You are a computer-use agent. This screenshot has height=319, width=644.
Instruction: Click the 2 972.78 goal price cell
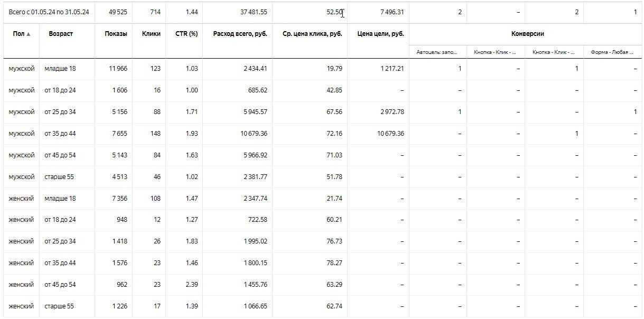click(x=391, y=112)
